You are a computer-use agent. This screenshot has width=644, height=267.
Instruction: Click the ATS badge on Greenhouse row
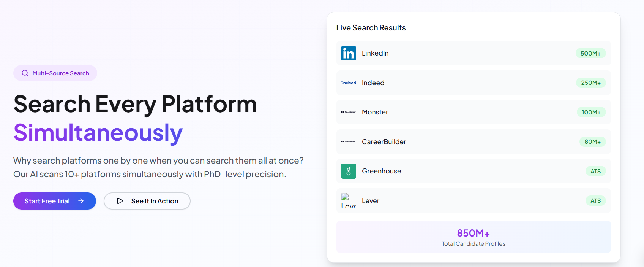click(x=595, y=171)
